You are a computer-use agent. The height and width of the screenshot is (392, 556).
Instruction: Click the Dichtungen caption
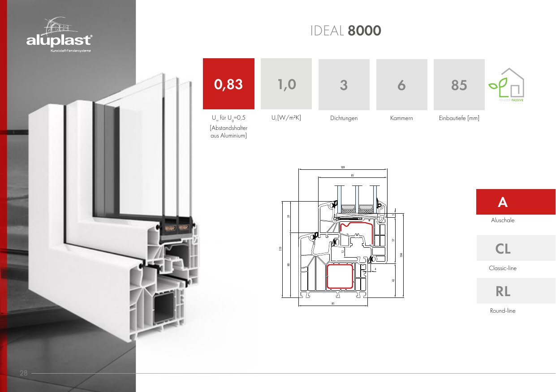pos(344,118)
